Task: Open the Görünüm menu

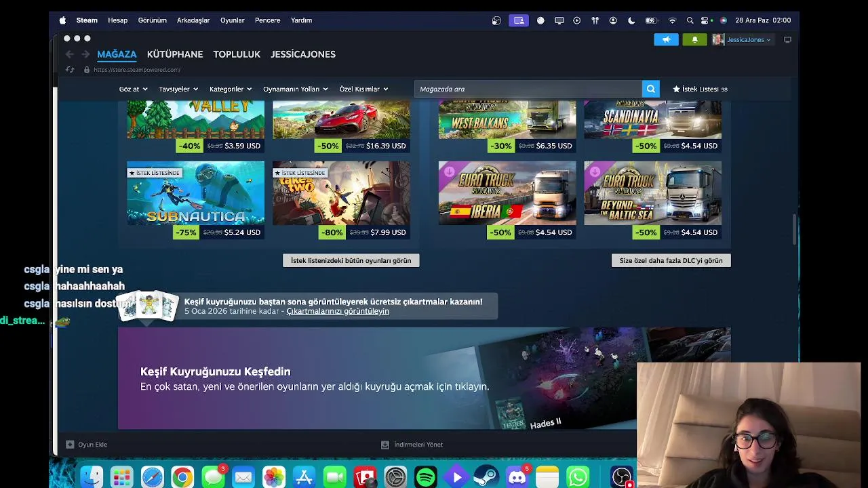Action: coord(153,20)
